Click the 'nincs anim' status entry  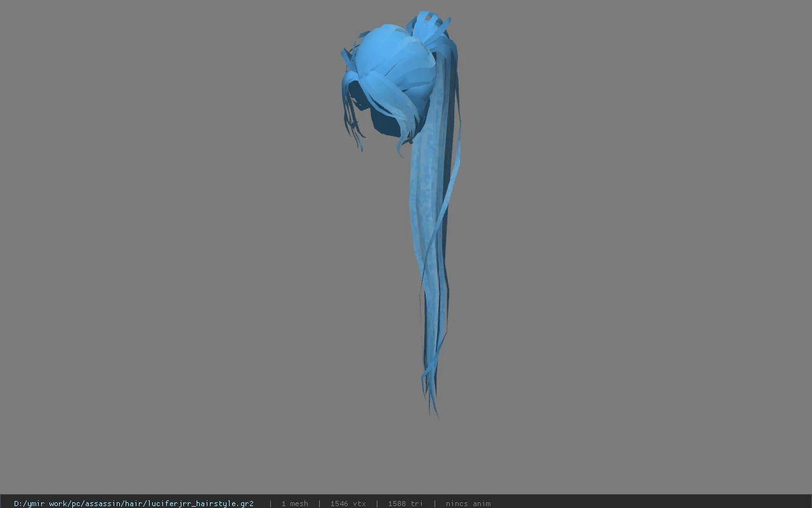[x=468, y=504]
